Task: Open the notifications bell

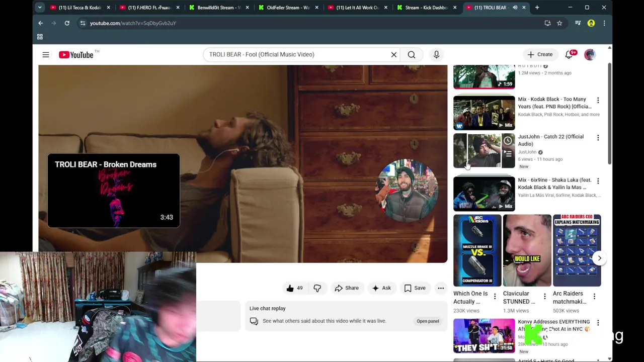Action: [569, 54]
